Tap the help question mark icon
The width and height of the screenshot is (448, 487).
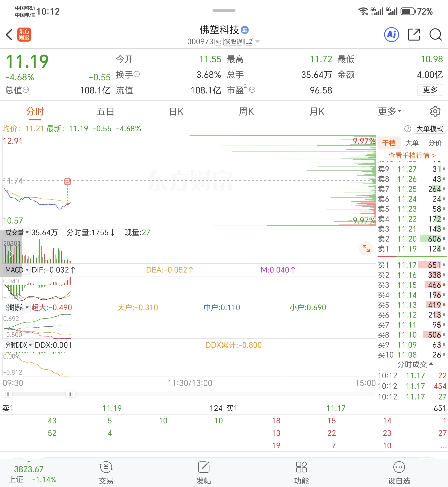407,129
